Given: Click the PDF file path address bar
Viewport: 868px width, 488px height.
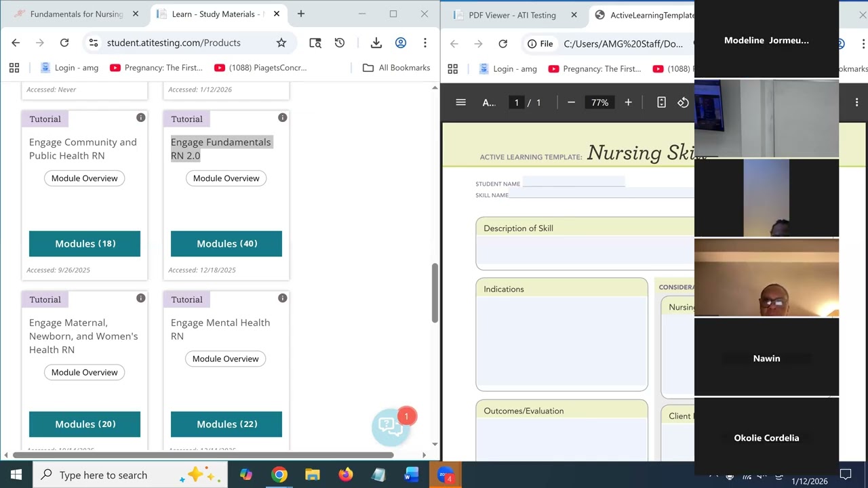Looking at the screenshot, I should click(623, 44).
